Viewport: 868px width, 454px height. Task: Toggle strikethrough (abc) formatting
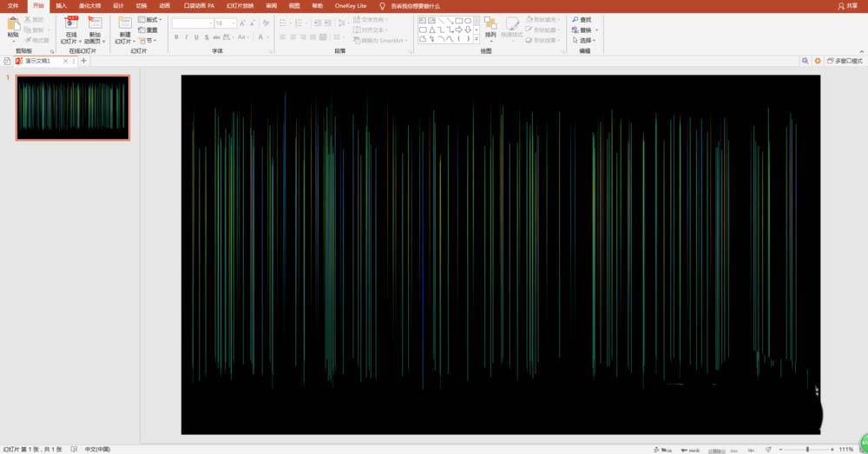pyautogui.click(x=216, y=37)
